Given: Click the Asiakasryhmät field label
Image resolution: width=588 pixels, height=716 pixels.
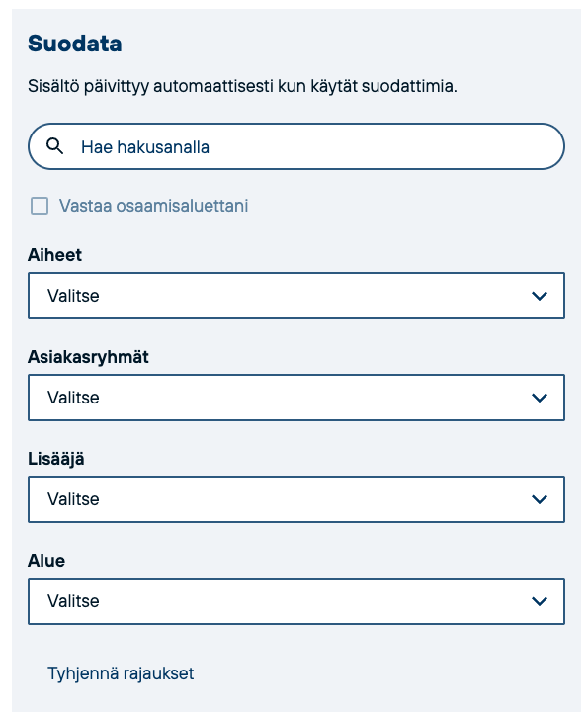Looking at the screenshot, I should click(88, 357).
